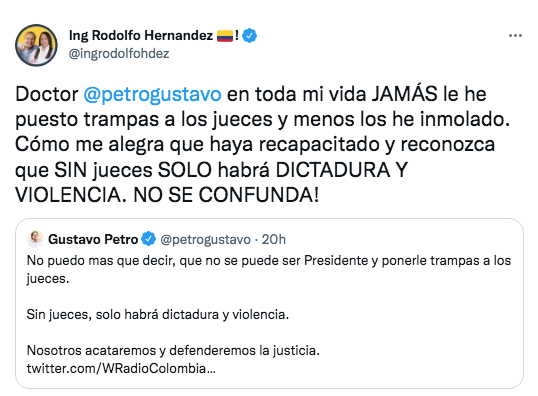Click the 'DICTADURA Y' text in main tweet
This screenshot has width=538, height=396.
click(342, 170)
